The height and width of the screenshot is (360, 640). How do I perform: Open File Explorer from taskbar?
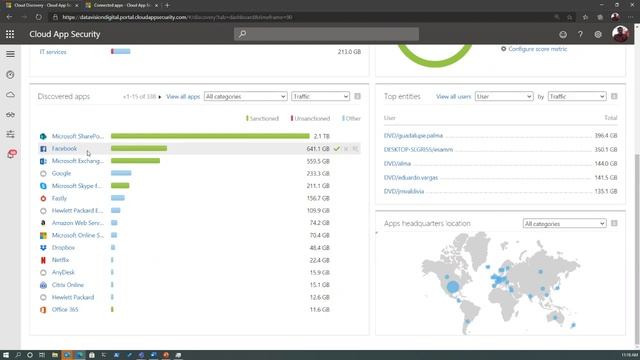click(x=55, y=355)
